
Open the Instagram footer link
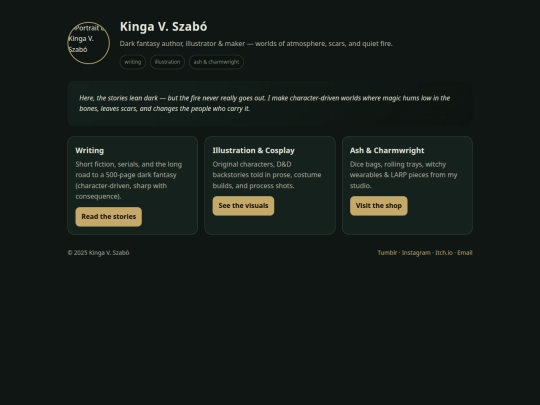click(x=416, y=253)
